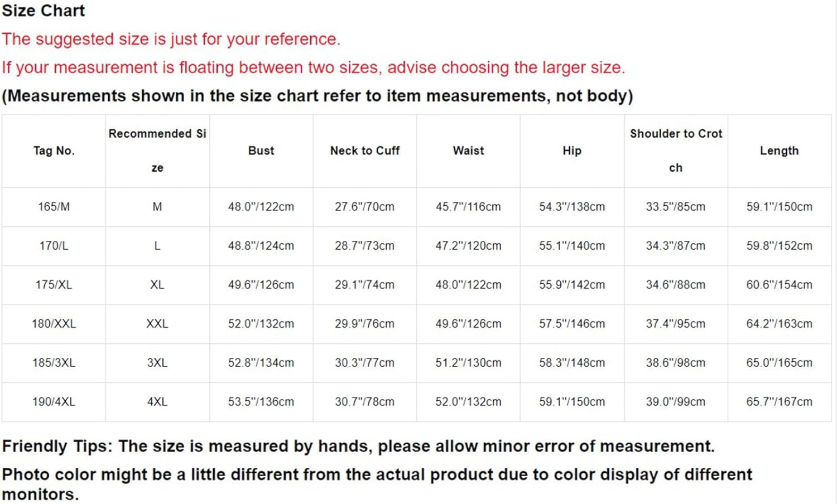Click the red suggested size reference note
This screenshot has width=837, height=504.
[171, 40]
